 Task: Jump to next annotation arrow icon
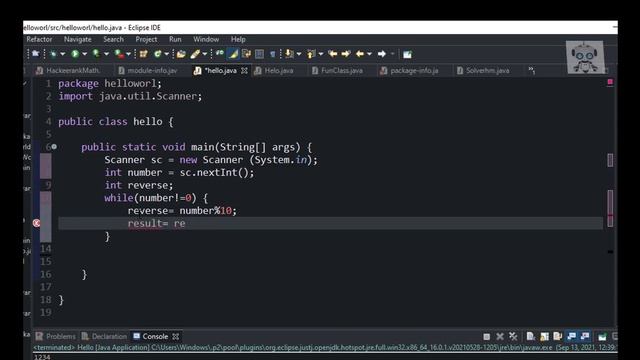(289, 54)
